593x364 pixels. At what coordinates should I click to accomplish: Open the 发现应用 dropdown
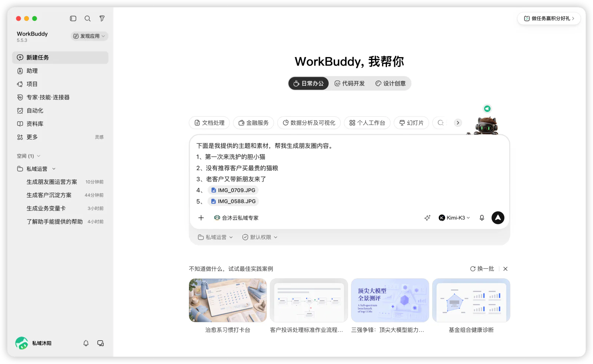89,36
